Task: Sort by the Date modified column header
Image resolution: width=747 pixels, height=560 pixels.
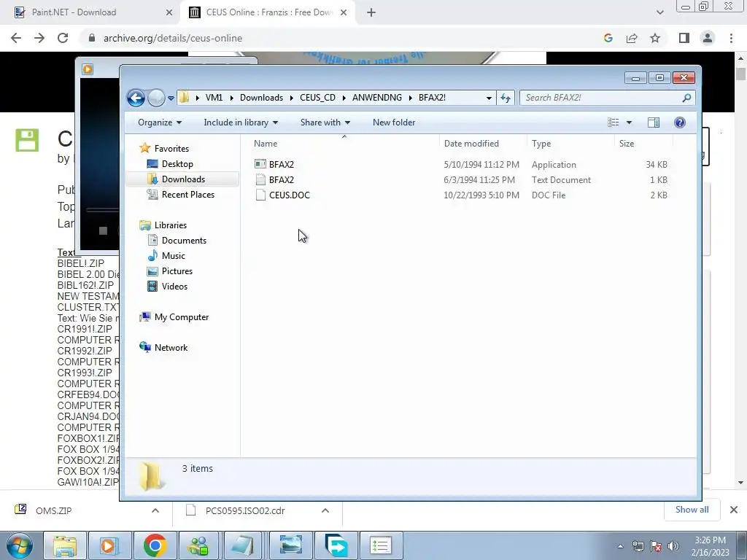Action: pyautogui.click(x=471, y=144)
